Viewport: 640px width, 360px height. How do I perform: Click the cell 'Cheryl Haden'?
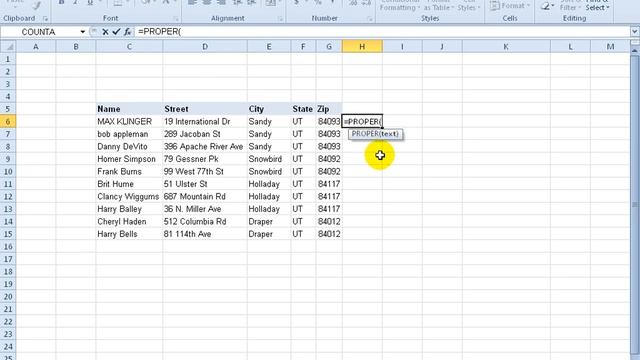[x=129, y=222]
